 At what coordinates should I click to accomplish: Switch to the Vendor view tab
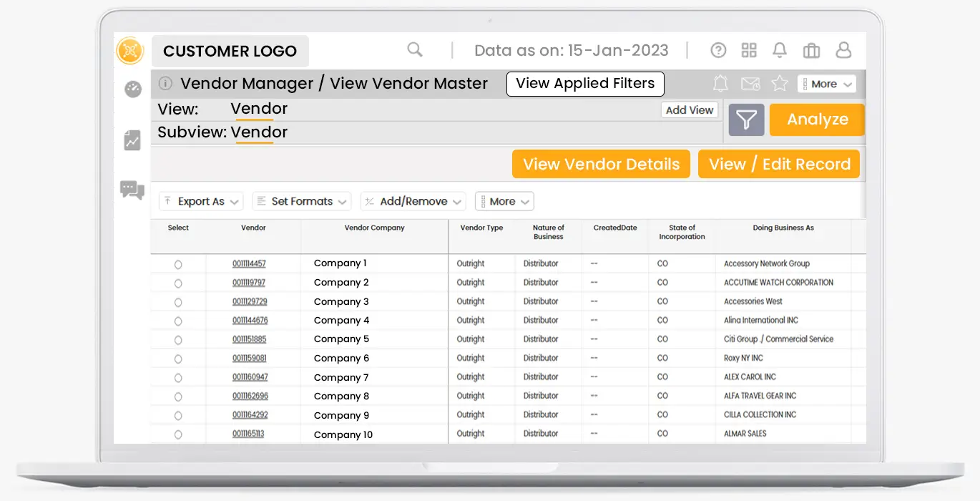click(x=258, y=110)
